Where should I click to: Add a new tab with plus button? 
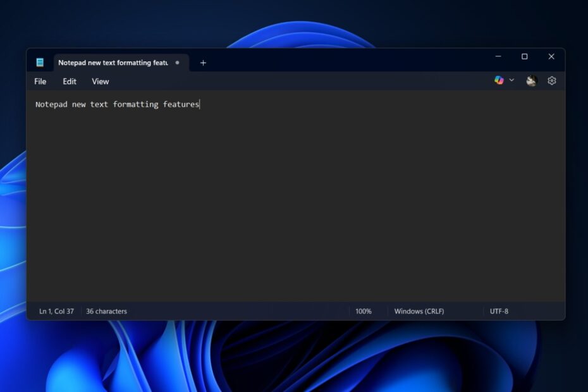pos(203,63)
